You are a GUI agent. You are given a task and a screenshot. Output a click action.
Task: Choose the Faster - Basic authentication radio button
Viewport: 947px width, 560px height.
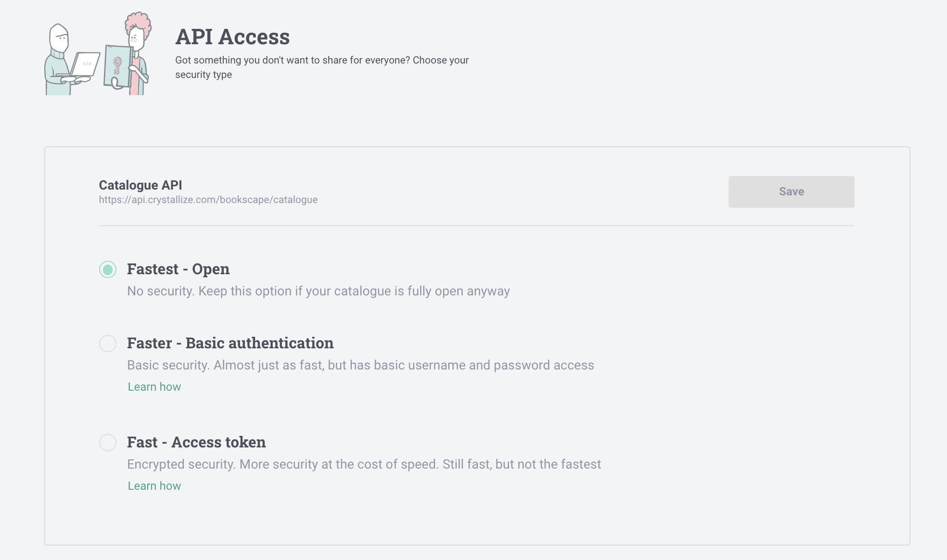tap(108, 344)
